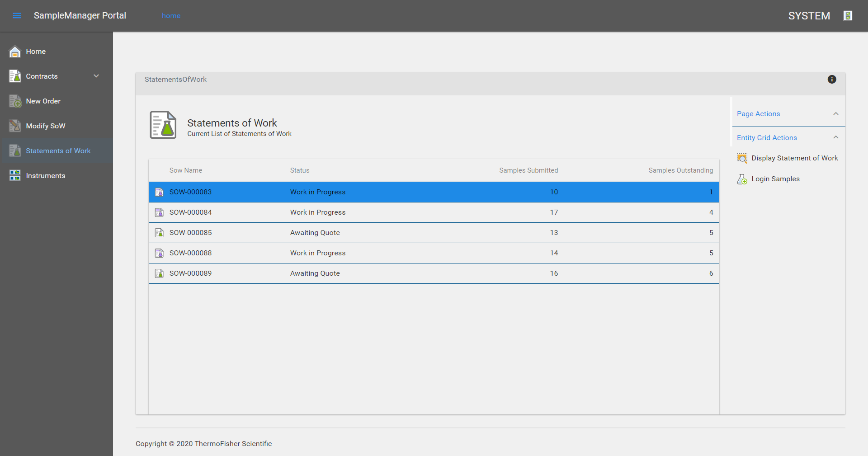The height and width of the screenshot is (456, 868).
Task: Expand the Contracts sidebar submenu chevron
Action: tap(96, 76)
